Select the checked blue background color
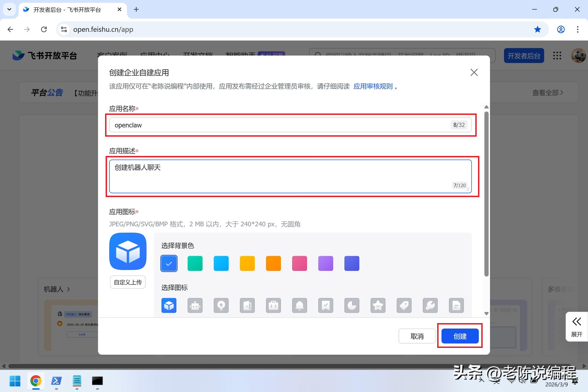588x392 pixels. 169,263
